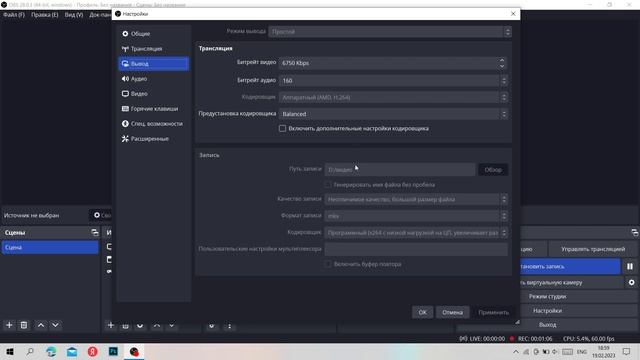The image size is (640, 360).
Task: Open the Битрейт аудио 160 dropdown
Action: point(393,80)
